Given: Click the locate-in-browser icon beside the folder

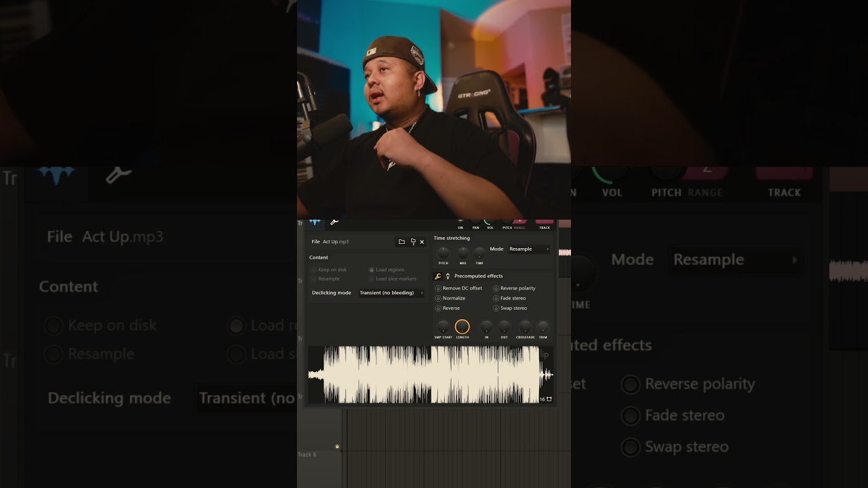Looking at the screenshot, I should 413,242.
